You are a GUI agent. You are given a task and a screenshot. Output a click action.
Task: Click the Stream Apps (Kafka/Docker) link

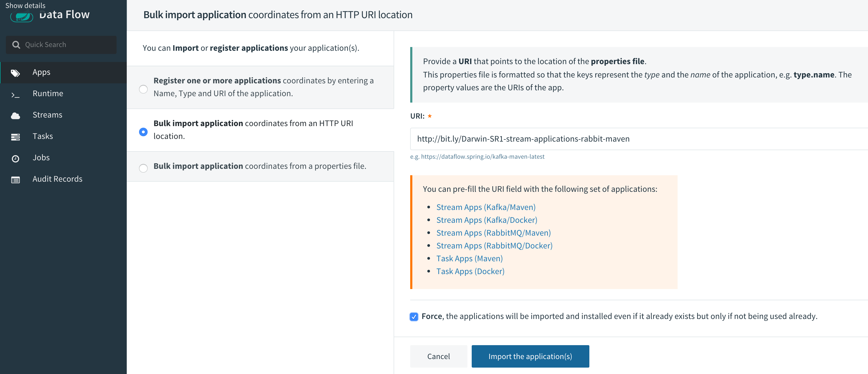pos(487,220)
